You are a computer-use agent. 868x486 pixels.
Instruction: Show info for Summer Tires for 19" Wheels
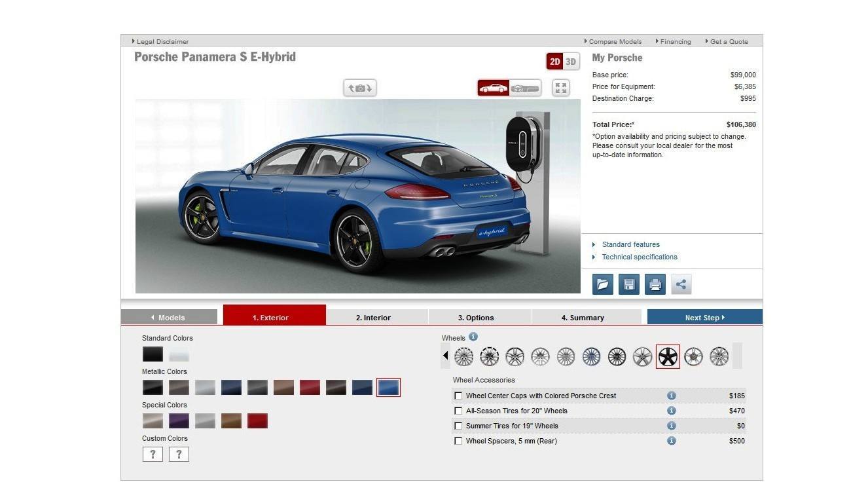(x=671, y=426)
